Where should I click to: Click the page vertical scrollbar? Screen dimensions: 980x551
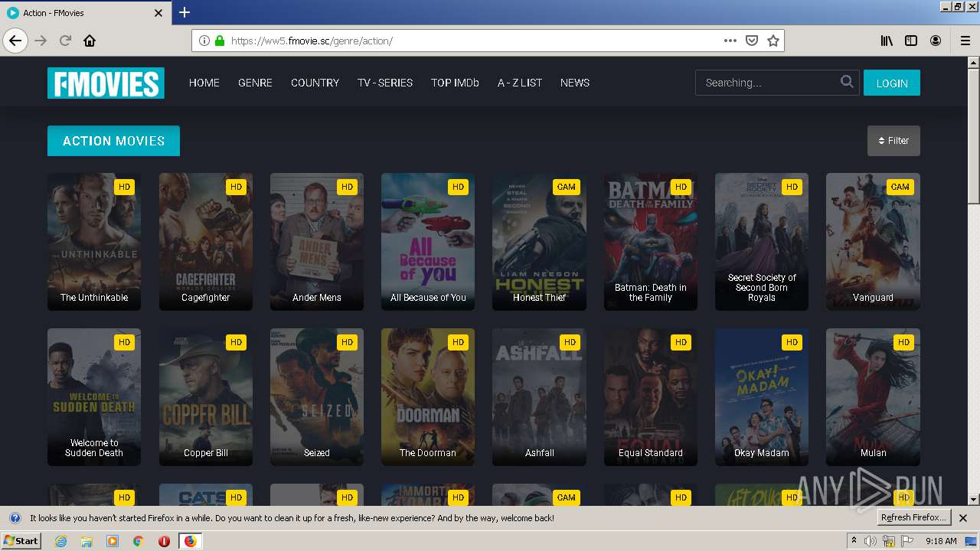pyautogui.click(x=973, y=281)
